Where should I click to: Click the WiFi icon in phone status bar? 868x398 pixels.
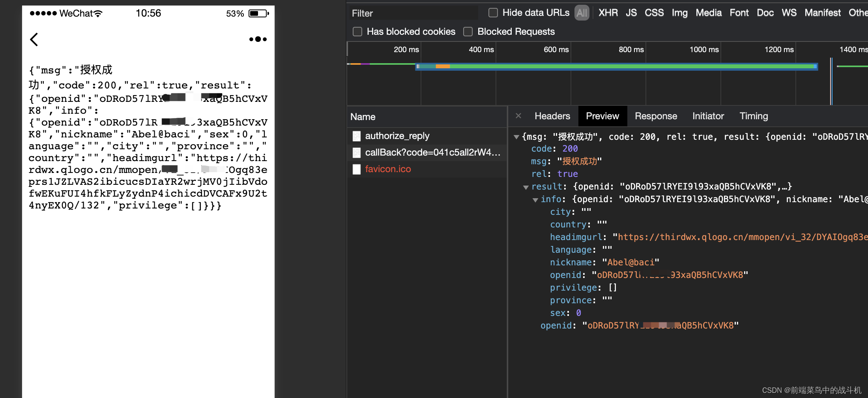(98, 13)
